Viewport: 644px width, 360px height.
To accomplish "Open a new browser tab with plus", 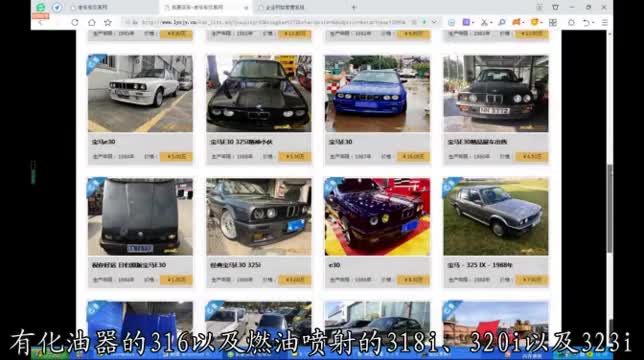I will (x=354, y=7).
